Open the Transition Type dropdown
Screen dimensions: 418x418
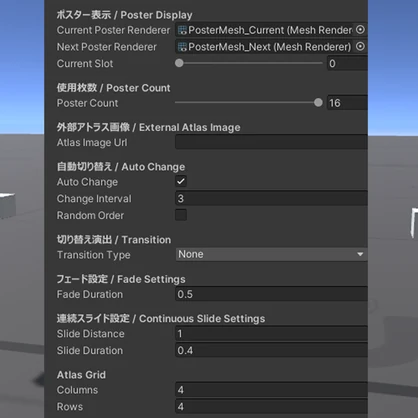click(271, 254)
